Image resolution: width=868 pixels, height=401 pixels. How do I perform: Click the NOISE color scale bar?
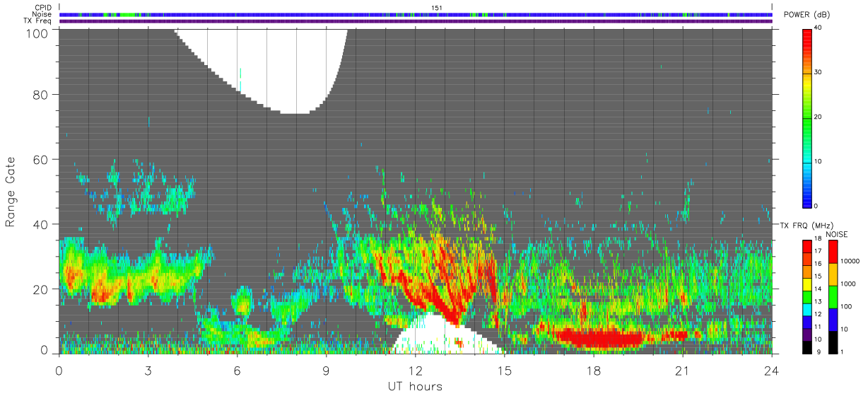click(833, 296)
